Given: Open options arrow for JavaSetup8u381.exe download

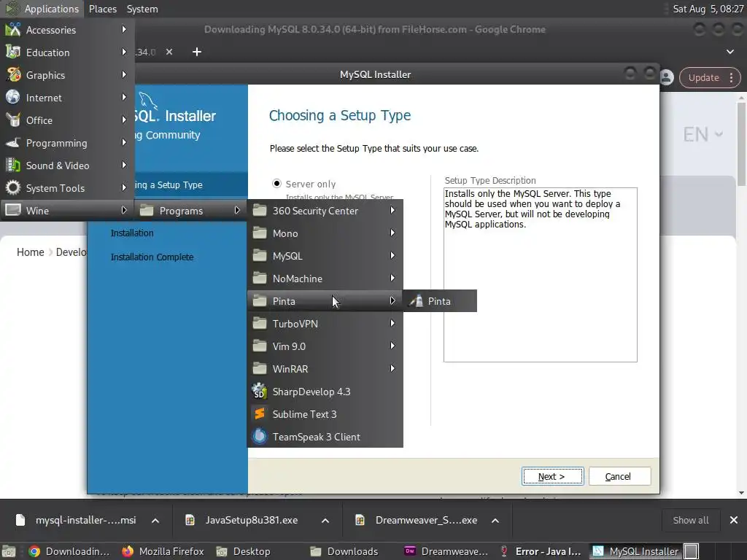Looking at the screenshot, I should point(325,521).
